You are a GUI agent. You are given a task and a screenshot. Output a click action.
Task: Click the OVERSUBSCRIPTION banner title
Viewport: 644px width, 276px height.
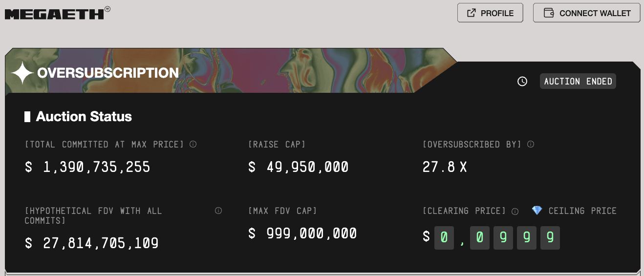108,73
